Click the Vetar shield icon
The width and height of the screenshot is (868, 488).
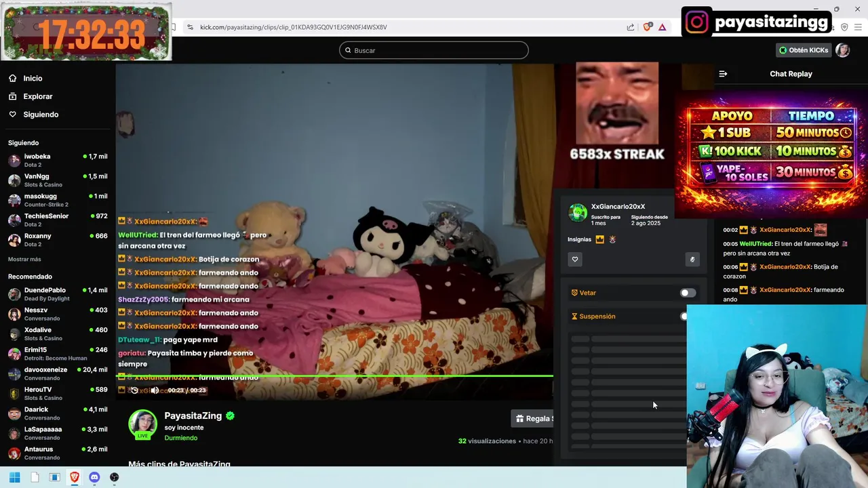point(574,293)
